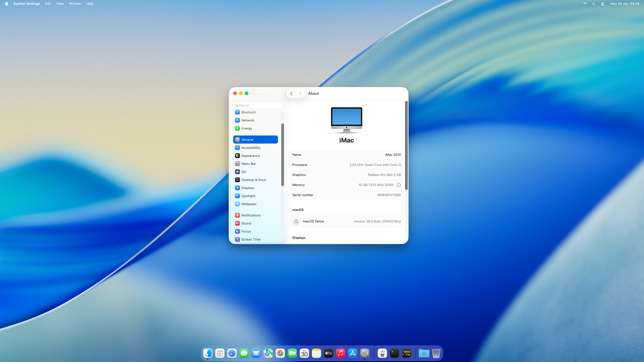
Task: Open Energy settings pane
Action: tap(247, 128)
